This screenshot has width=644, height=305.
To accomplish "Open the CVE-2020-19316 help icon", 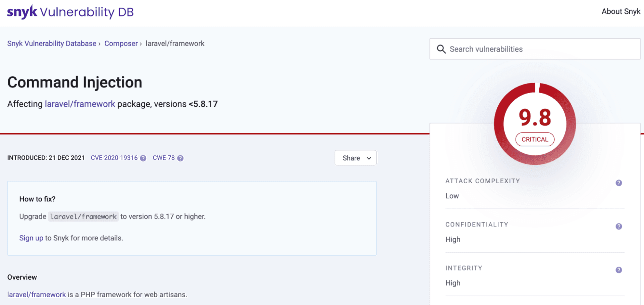I will [143, 158].
